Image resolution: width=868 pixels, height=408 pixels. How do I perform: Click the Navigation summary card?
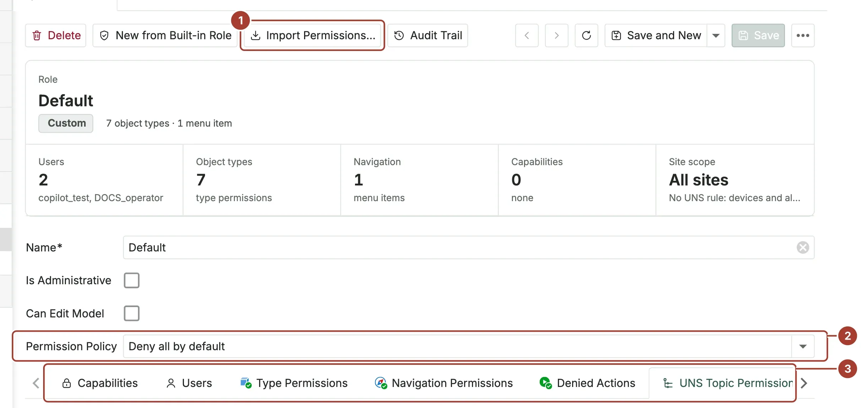[x=419, y=180]
